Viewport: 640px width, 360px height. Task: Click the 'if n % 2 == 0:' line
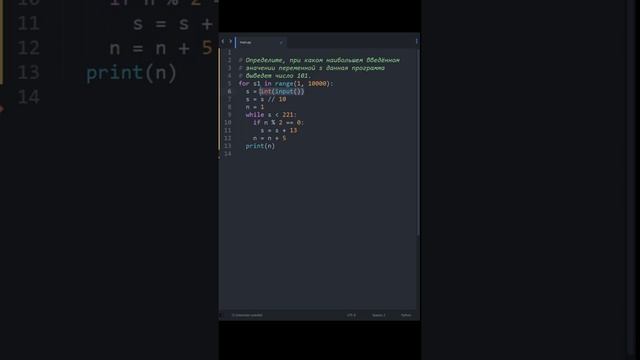pos(278,122)
